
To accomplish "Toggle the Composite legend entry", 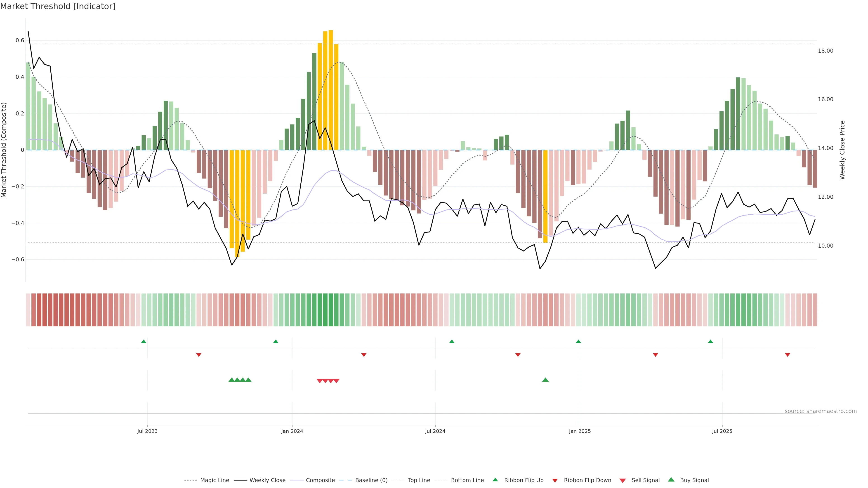I will tap(320, 480).
